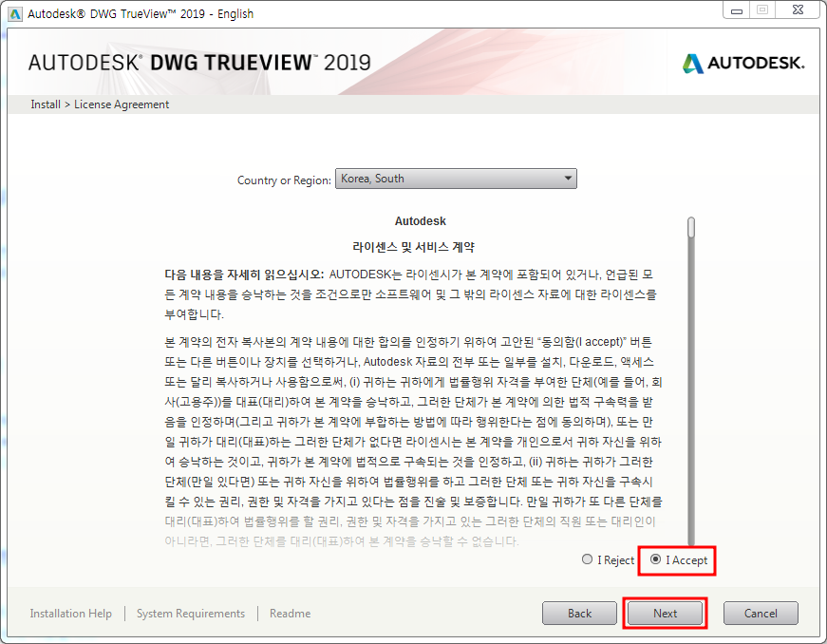Click the Back button
827x644 pixels.
tap(579, 613)
